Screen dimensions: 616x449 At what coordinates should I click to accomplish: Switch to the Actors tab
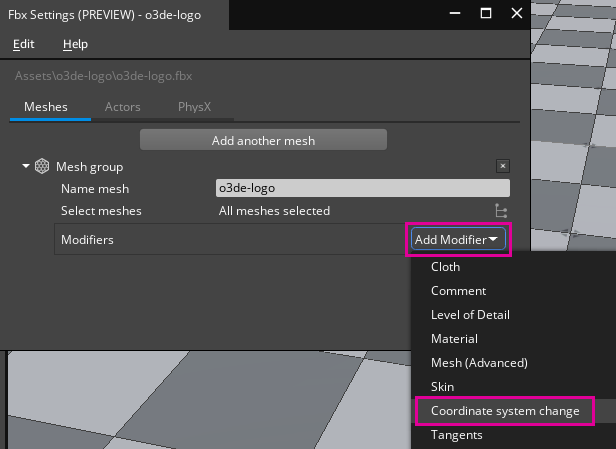123,106
